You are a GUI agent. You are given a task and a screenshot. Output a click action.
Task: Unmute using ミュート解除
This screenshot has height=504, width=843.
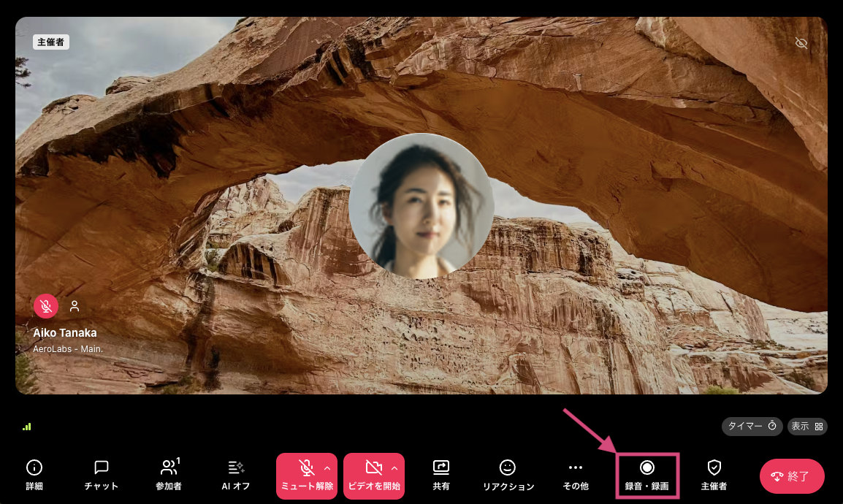[306, 475]
